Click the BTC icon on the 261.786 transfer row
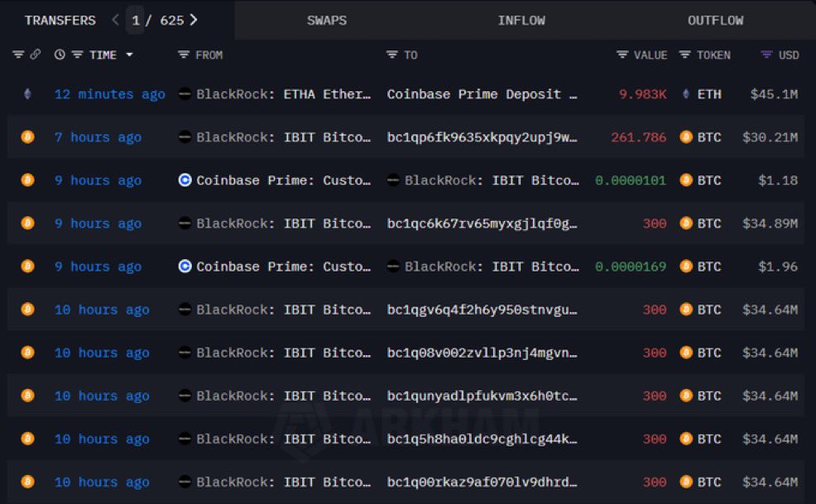This screenshot has width=816, height=504. click(684, 137)
